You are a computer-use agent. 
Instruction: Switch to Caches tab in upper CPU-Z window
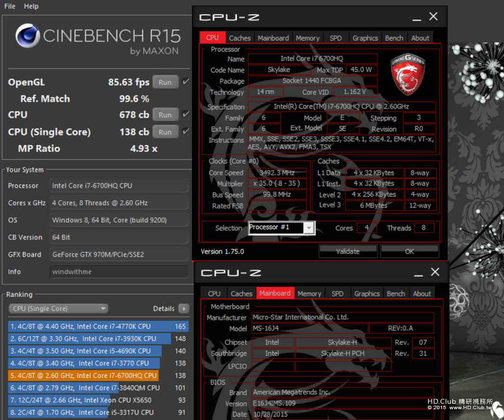240,38
